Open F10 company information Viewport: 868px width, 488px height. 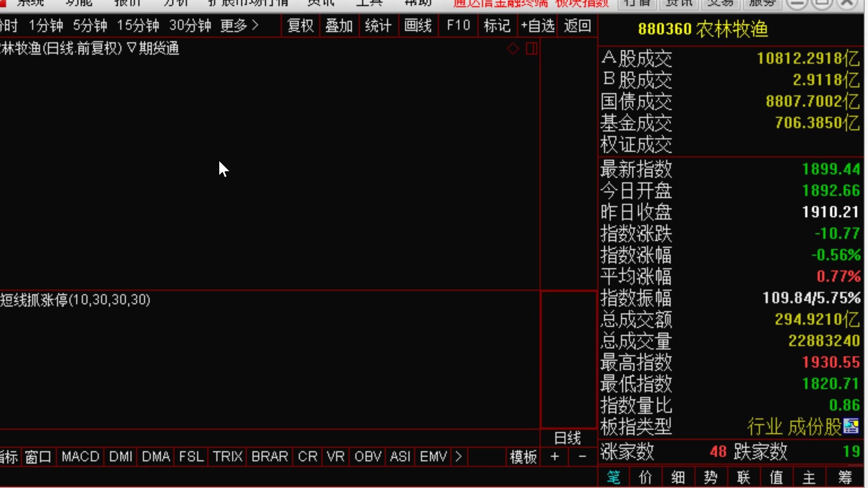pyautogui.click(x=458, y=26)
